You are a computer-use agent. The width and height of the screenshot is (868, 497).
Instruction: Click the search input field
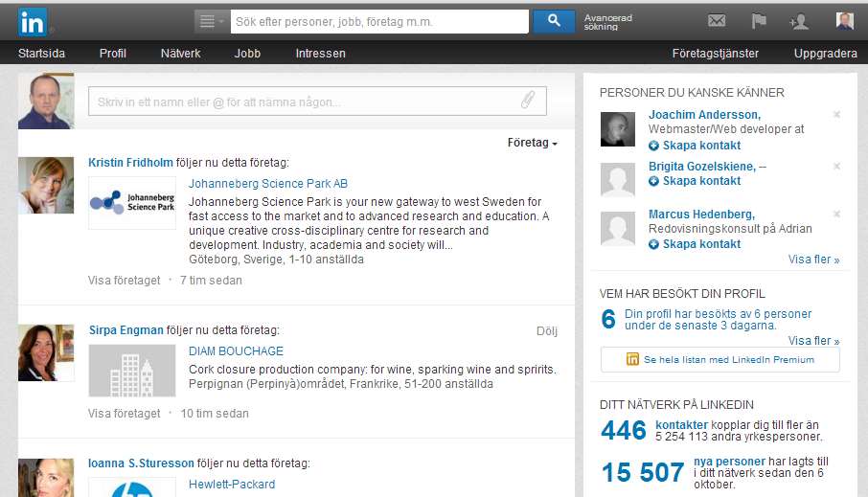click(379, 22)
